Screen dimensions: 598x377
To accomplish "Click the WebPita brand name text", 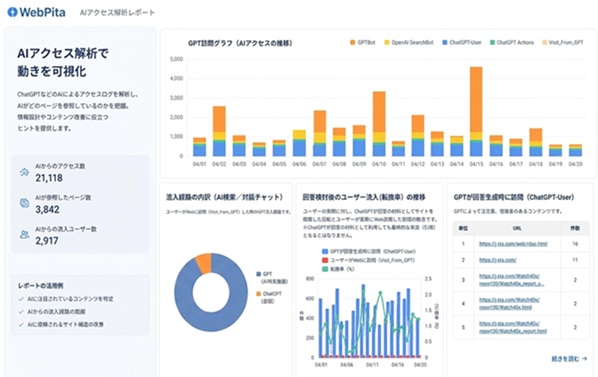I will click(x=42, y=12).
